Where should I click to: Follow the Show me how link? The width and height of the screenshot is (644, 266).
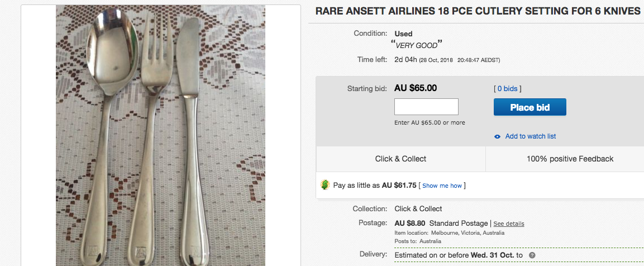pyautogui.click(x=442, y=186)
